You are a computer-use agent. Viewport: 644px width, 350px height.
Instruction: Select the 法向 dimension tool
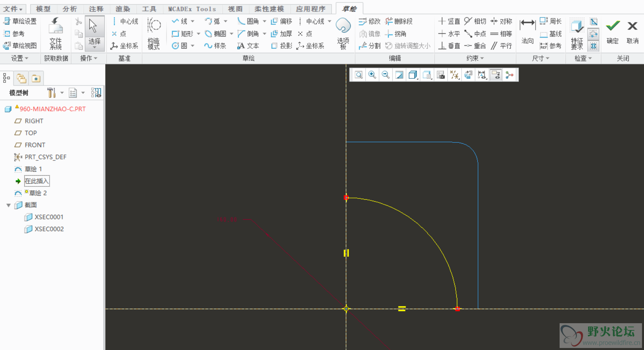(x=528, y=32)
